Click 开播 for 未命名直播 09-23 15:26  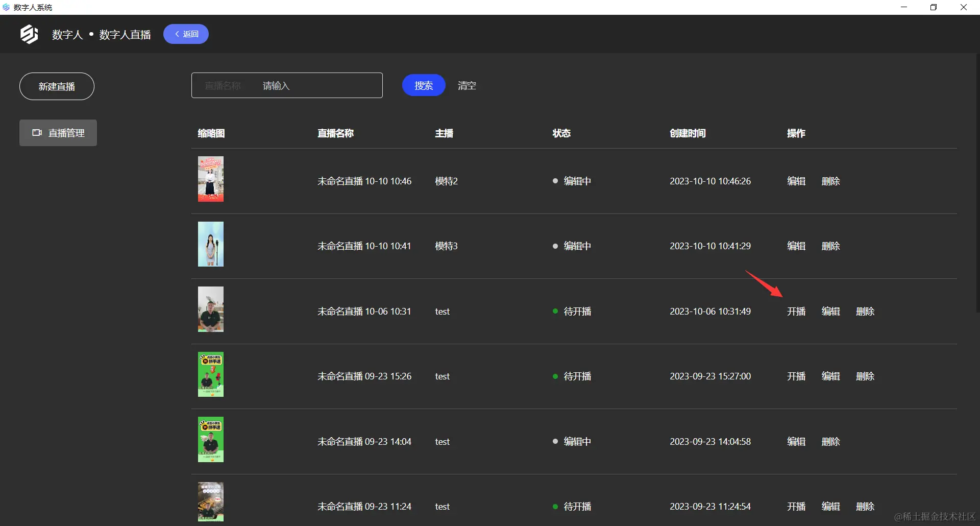[796, 376]
